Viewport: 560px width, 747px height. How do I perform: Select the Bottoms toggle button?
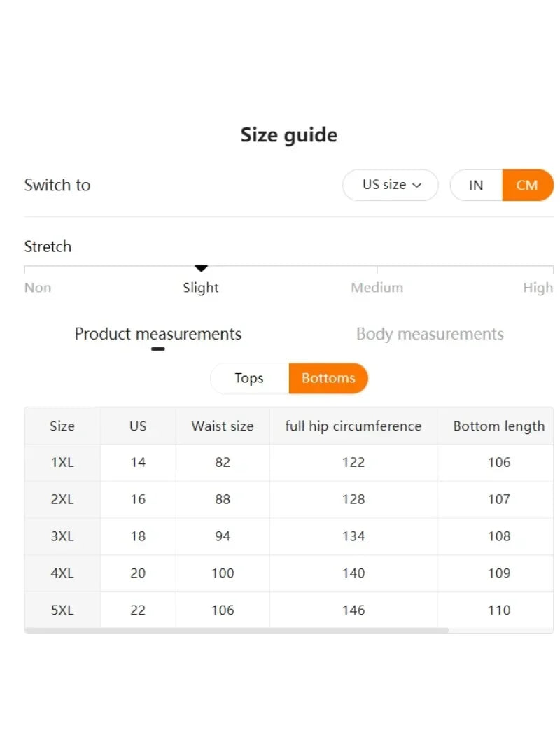pyautogui.click(x=328, y=378)
